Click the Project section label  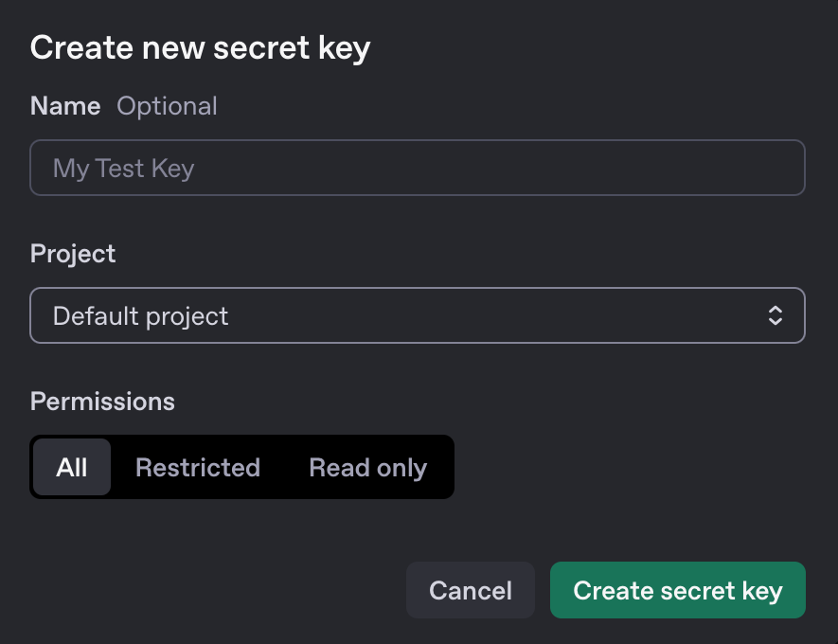pyautogui.click(x=72, y=253)
